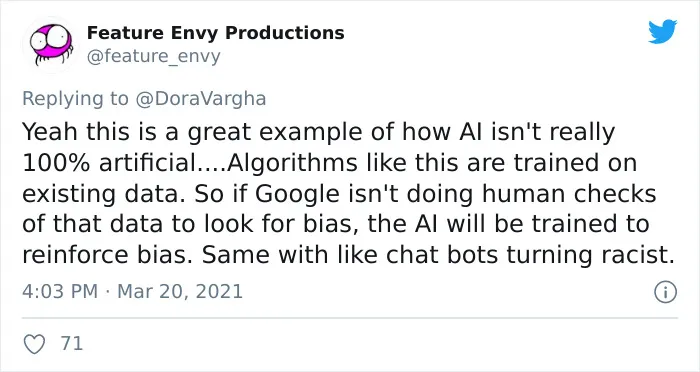Select the 'chat bots turning racist' phrase
Image resolution: width=700 pixels, height=372 pixels.
pyautogui.click(x=530, y=255)
